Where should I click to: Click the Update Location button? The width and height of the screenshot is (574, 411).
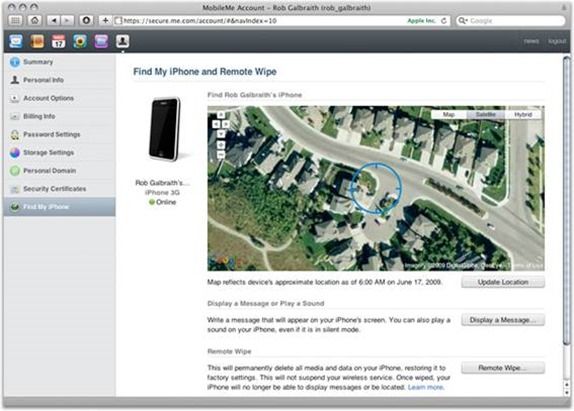point(503,282)
